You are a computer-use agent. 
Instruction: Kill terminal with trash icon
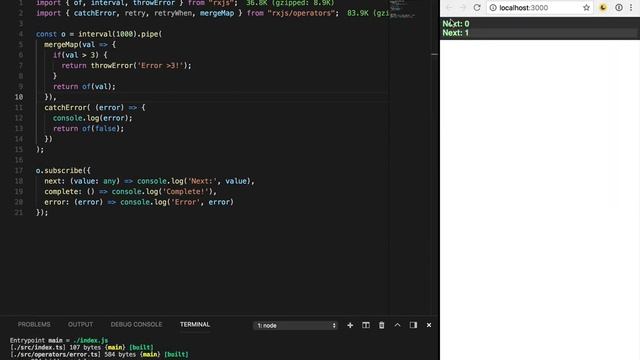click(x=382, y=325)
